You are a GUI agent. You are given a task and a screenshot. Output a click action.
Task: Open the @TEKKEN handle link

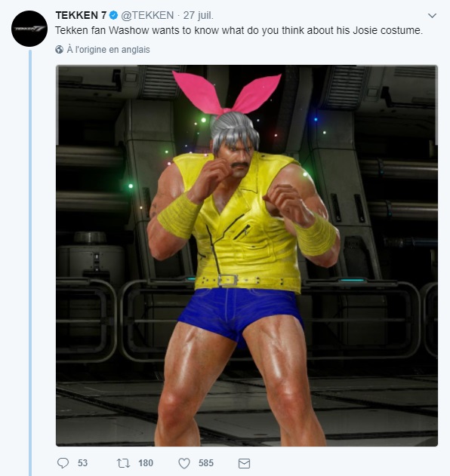tap(147, 15)
